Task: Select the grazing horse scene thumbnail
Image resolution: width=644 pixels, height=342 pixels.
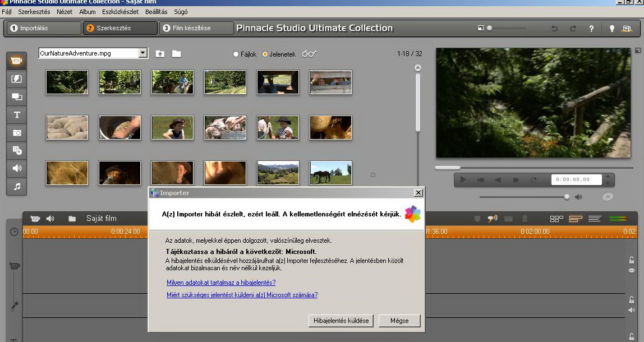Action: tap(330, 173)
